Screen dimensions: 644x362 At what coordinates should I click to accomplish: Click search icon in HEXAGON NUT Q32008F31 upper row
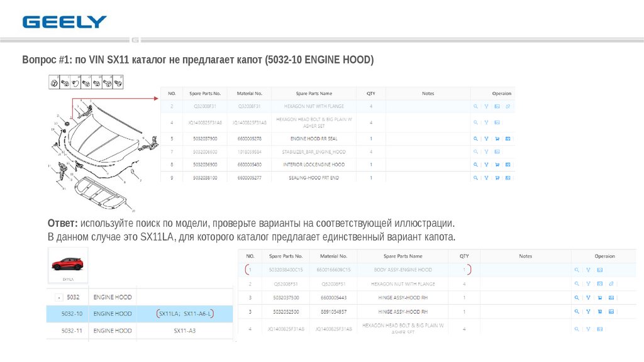[475, 106]
